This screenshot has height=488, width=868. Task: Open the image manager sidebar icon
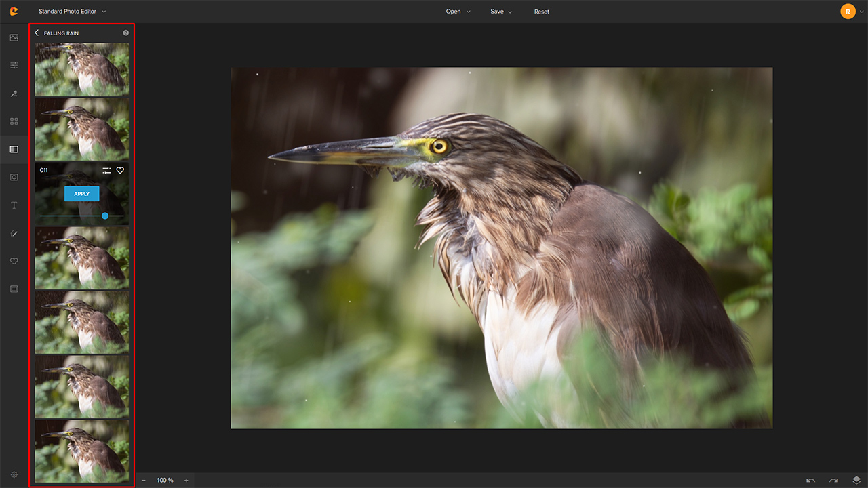[14, 37]
